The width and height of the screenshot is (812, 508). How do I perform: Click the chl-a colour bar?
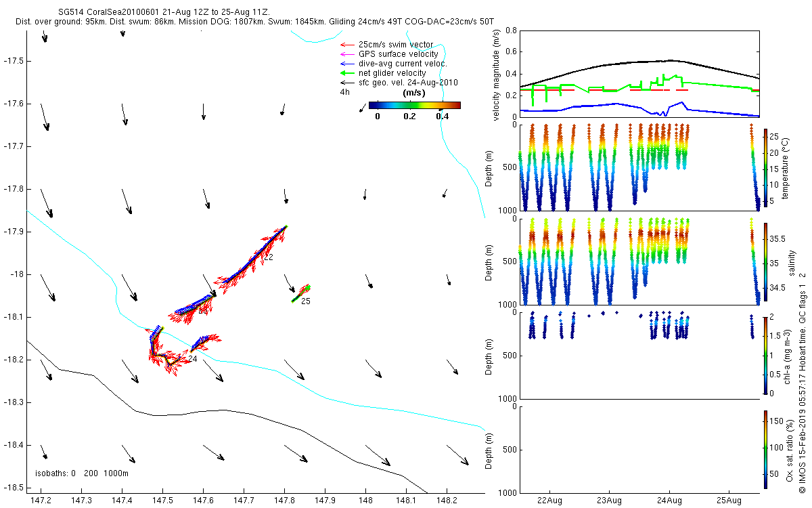pos(765,354)
